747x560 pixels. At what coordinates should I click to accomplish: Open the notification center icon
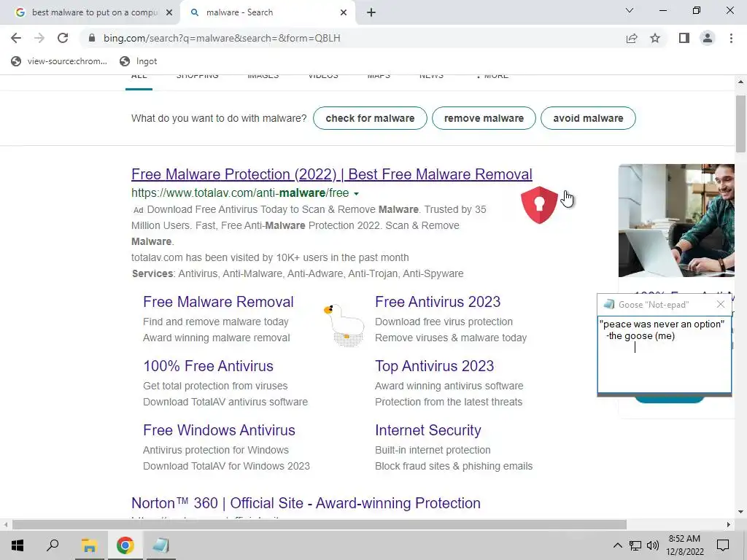point(723,545)
